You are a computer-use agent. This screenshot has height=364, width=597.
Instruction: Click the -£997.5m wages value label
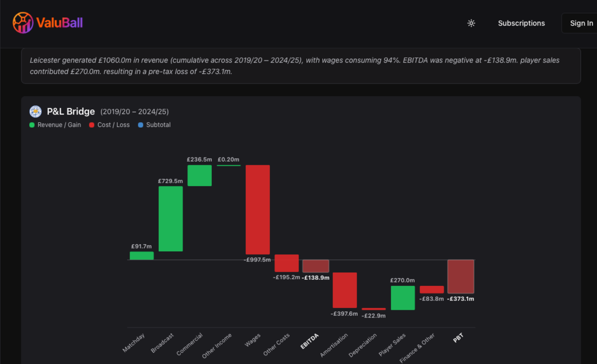[x=257, y=260]
